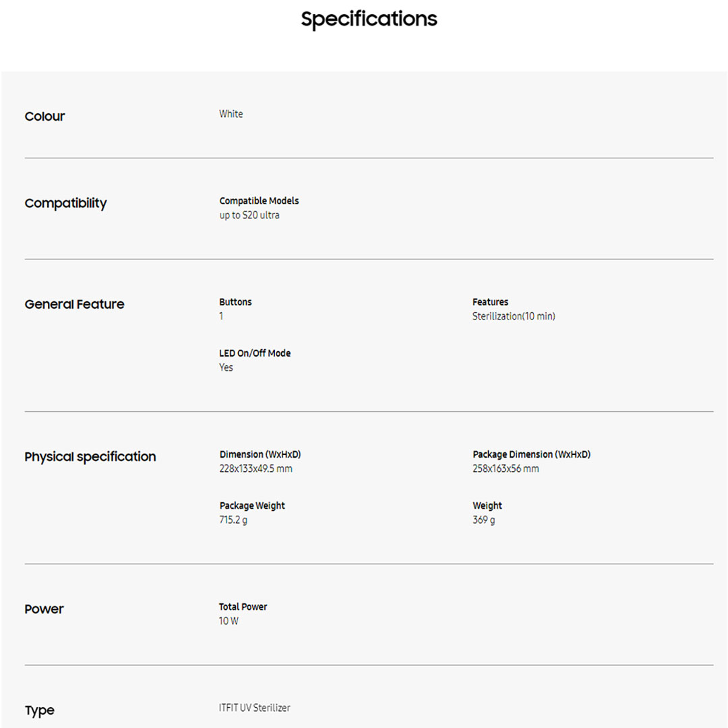Select the Compatibility section heading

65,203
